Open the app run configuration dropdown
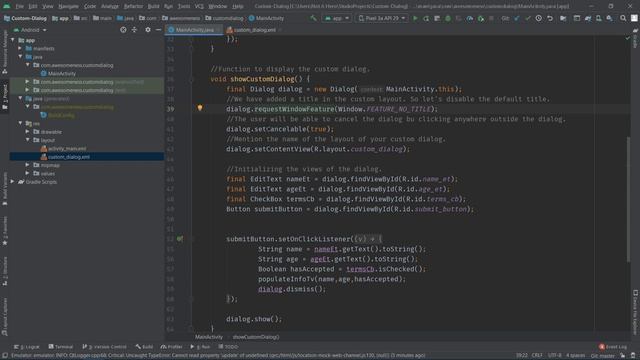The width and height of the screenshot is (640, 360). 337,18
